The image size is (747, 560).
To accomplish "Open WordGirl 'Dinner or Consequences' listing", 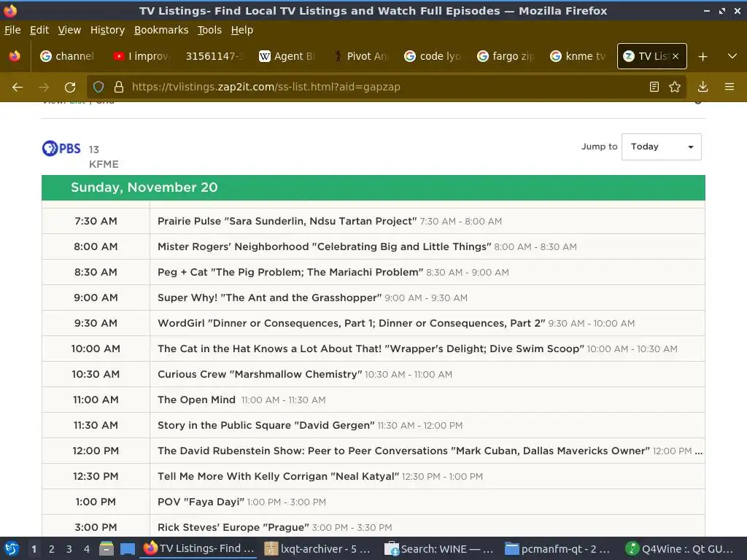I will point(351,323).
